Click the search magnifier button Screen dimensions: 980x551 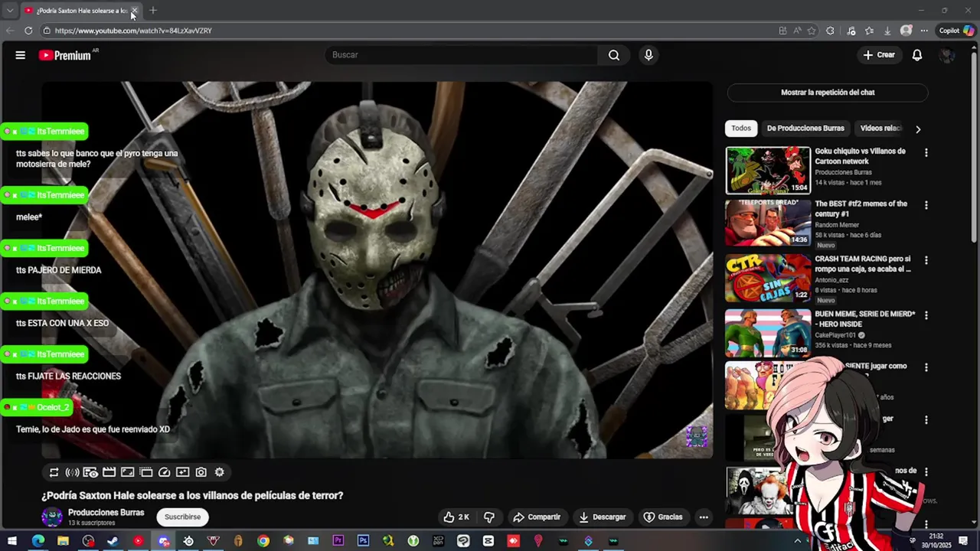[614, 55]
